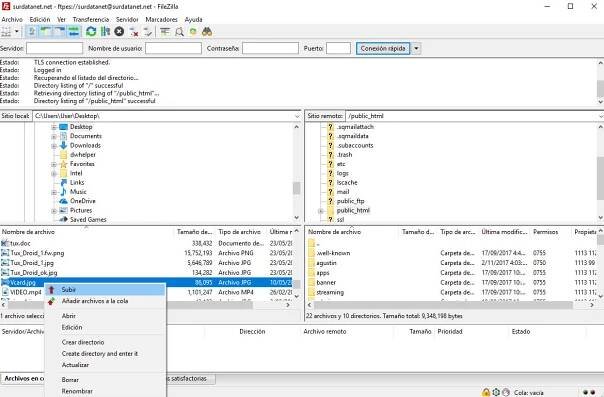Cancel the current operation
The image size is (604, 397).
coord(119,32)
